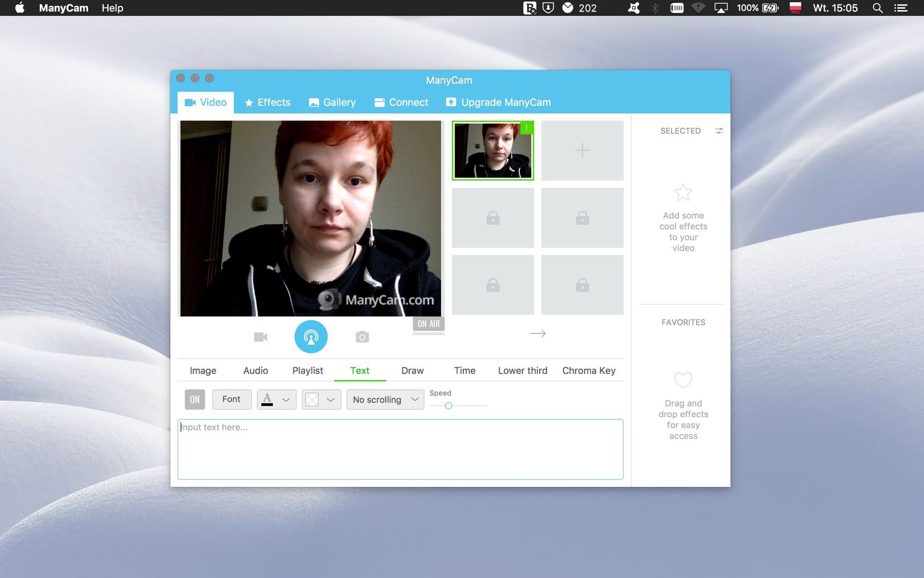924x578 pixels.
Task: Click the locked source in second row left
Action: [x=493, y=218]
